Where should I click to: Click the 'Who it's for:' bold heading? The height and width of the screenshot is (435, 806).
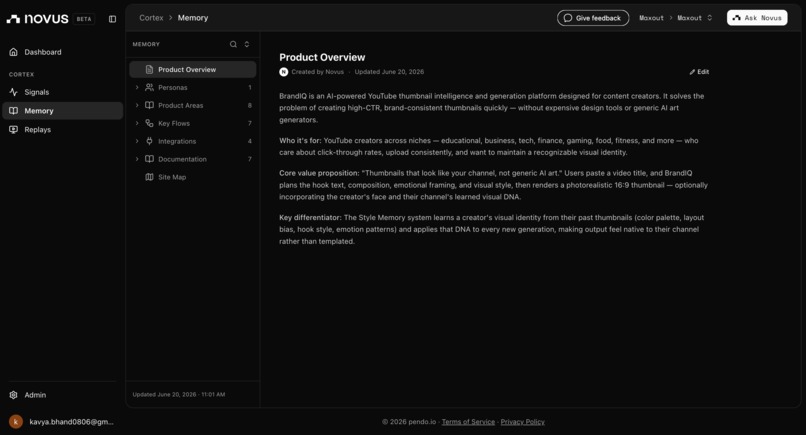pos(300,140)
